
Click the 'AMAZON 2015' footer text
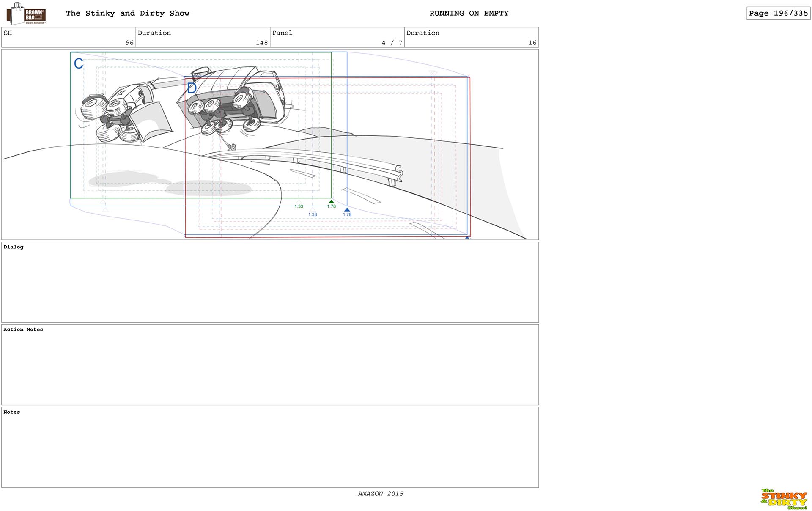[381, 494]
